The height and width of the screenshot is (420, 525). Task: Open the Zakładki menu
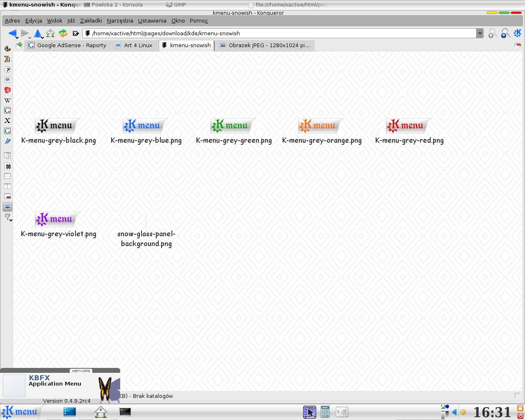coord(91,21)
